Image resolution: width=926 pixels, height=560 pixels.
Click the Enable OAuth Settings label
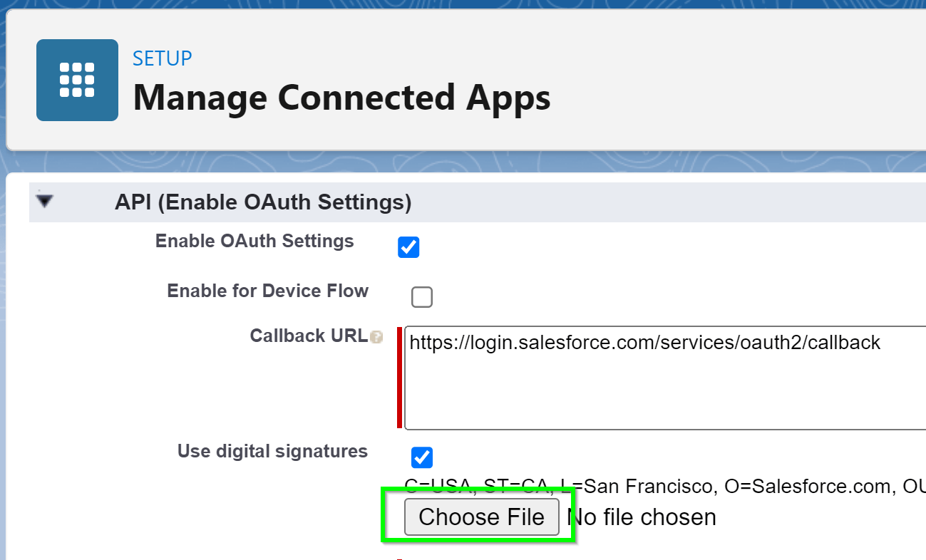pyautogui.click(x=254, y=242)
